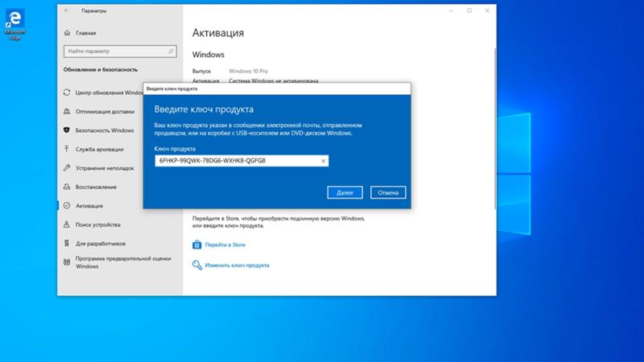Click the Store bag icon
The height and width of the screenshot is (362, 644).
point(197,245)
